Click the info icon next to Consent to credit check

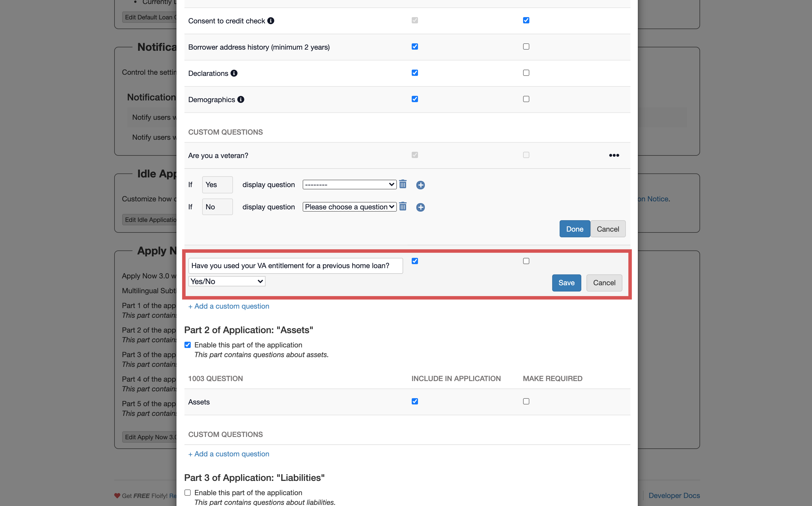(271, 21)
